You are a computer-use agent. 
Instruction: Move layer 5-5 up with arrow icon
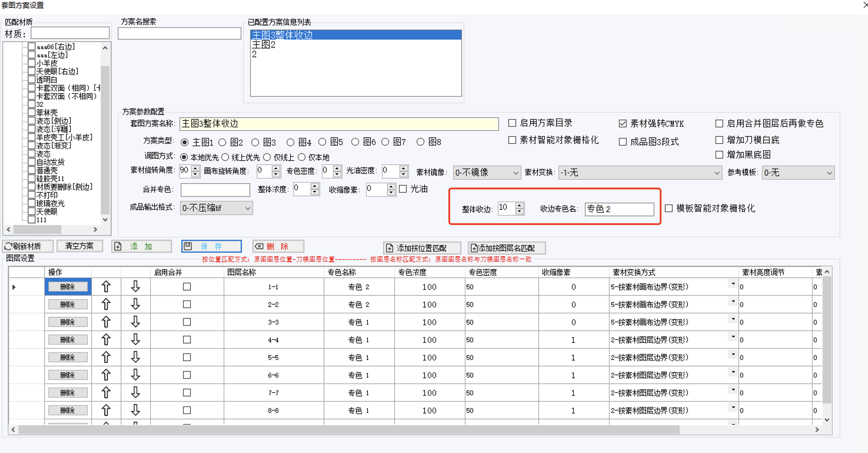click(106, 357)
